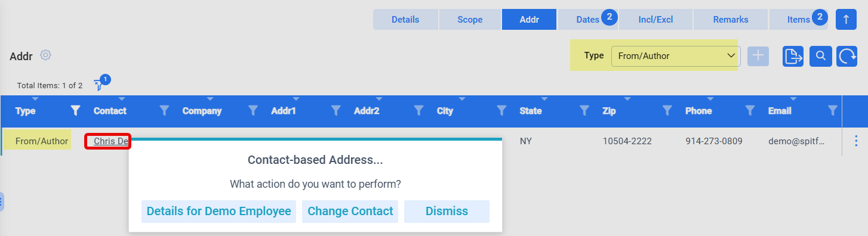Toggle the City column filter funnel

[501, 110]
